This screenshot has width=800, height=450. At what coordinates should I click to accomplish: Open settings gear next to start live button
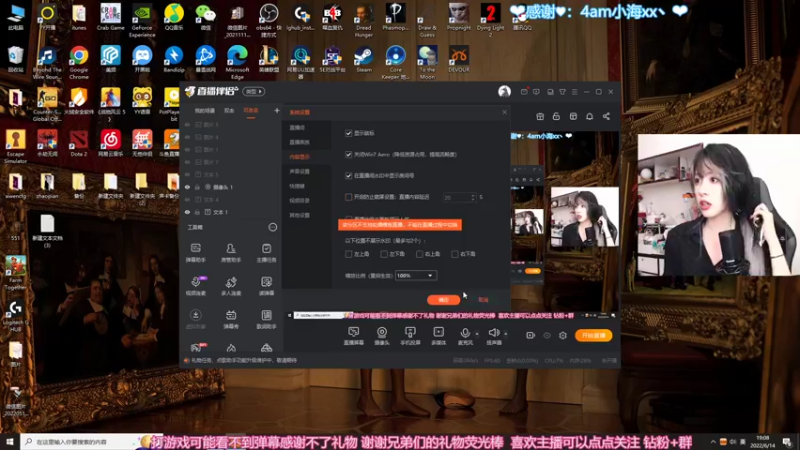[563, 335]
